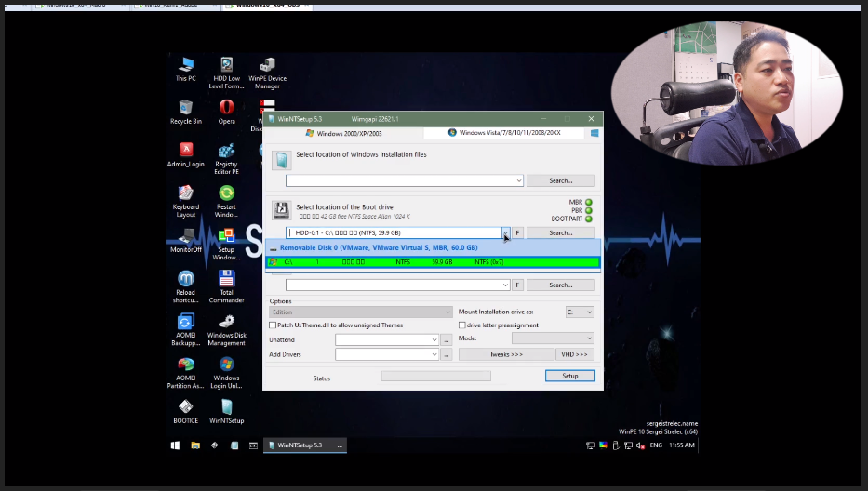Click MonitorOff desktop icon
This screenshot has width=868, height=491.
point(186,241)
